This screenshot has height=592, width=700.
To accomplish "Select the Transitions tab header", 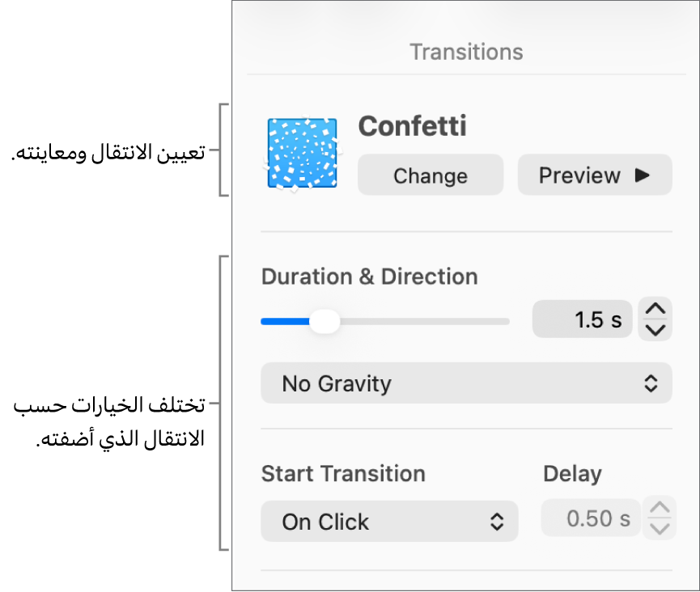I will point(466,52).
